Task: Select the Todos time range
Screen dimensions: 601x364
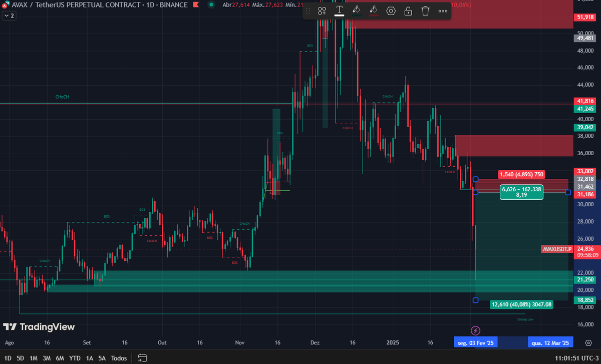Action: point(119,358)
